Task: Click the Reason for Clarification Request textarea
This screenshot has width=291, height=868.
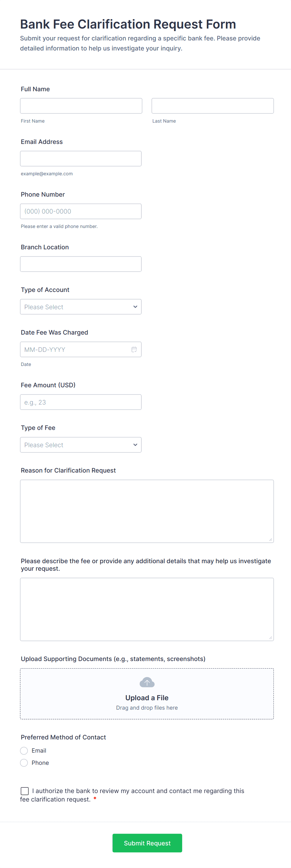Action: point(147,511)
